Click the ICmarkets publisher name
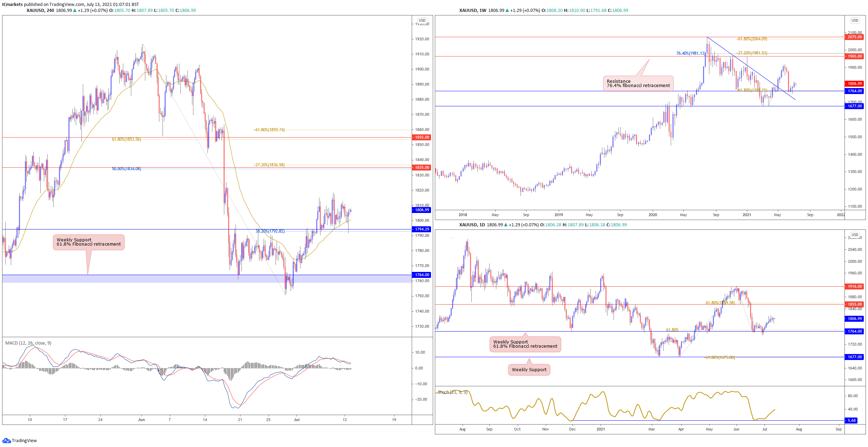The width and height of the screenshot is (868, 447). point(12,5)
